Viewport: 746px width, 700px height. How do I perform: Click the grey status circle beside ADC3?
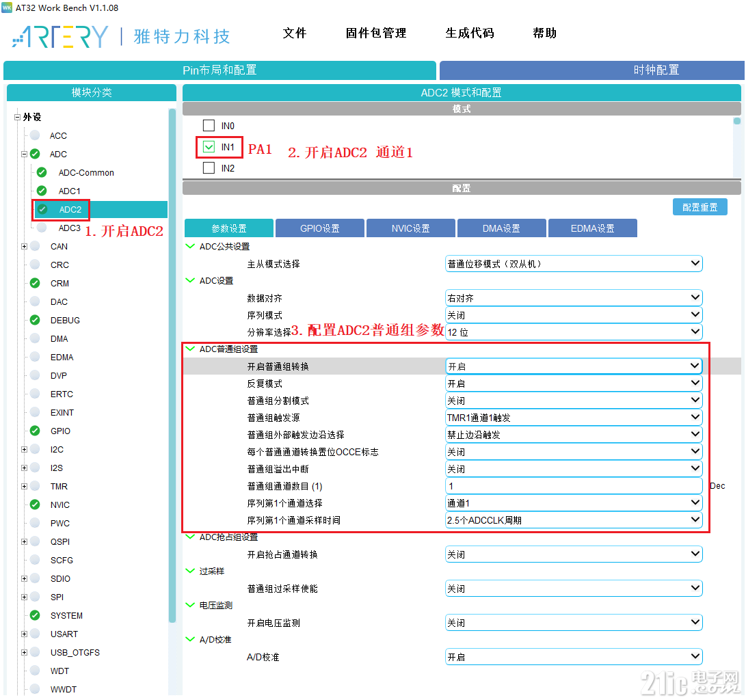point(42,228)
